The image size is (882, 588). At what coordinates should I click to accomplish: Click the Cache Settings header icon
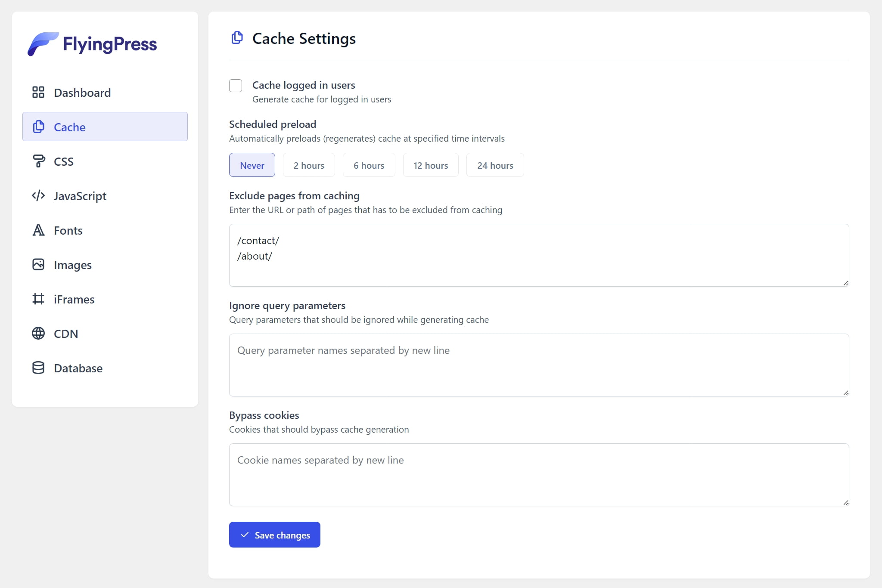pyautogui.click(x=237, y=38)
